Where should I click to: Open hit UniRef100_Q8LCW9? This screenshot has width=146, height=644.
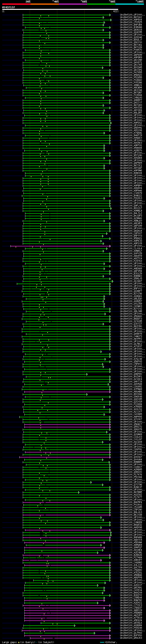(x=131, y=311)
